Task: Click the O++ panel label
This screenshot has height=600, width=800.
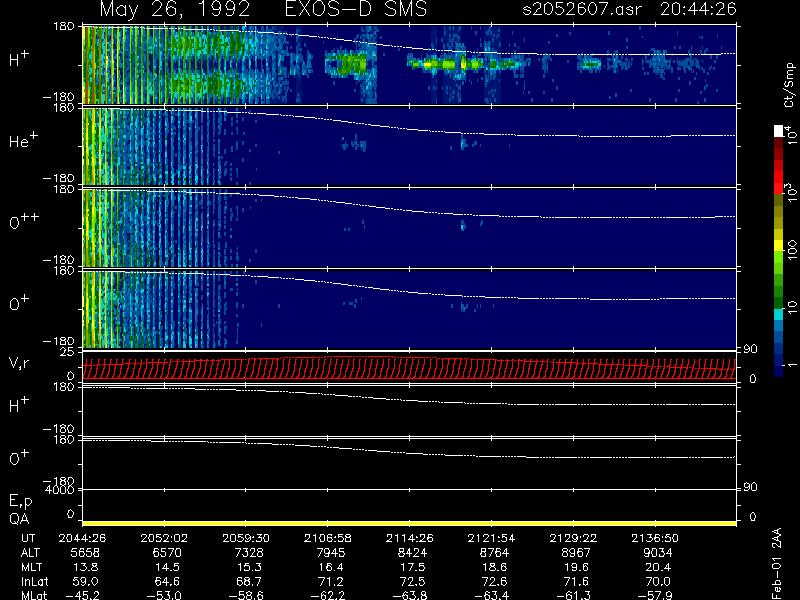Action: [23, 221]
